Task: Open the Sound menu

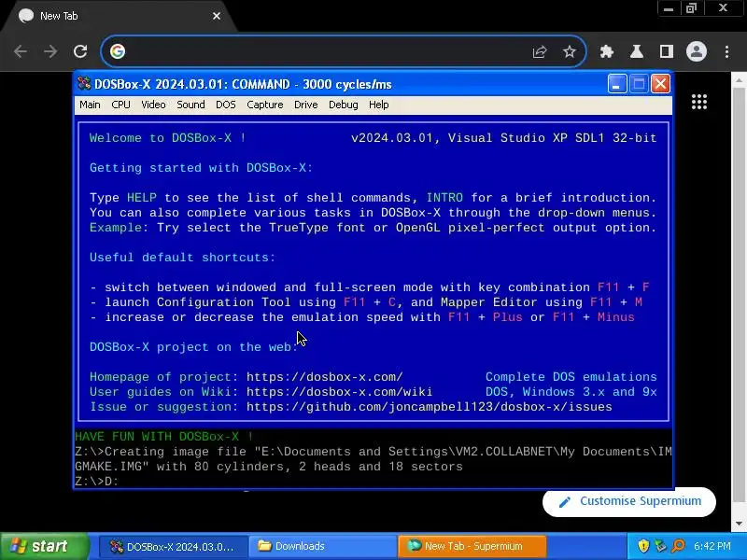Action: pos(190,105)
